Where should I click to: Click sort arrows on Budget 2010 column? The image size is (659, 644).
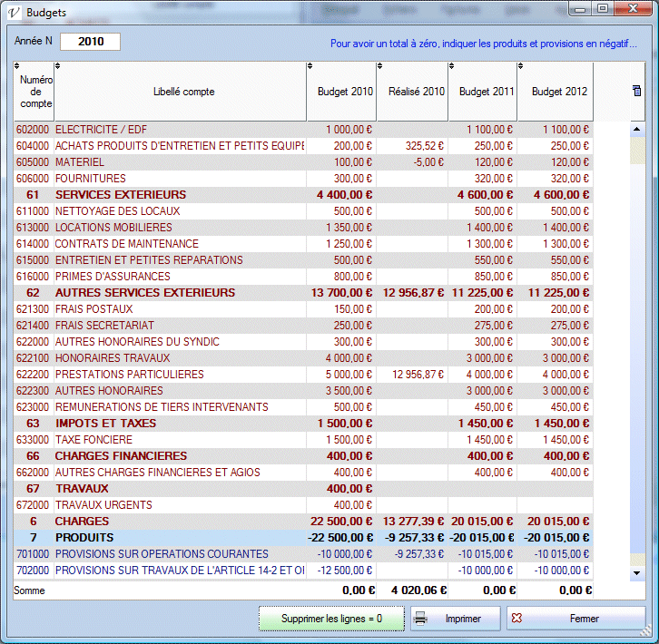pyautogui.click(x=310, y=66)
